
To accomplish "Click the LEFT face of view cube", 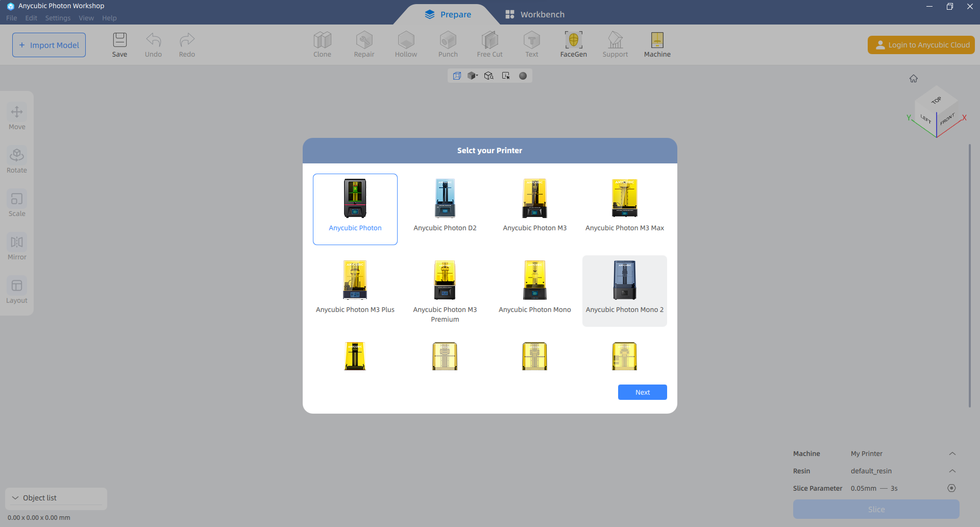I will (x=926, y=119).
